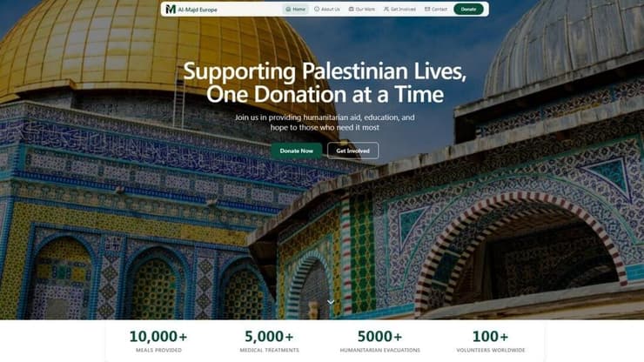Click the About Us info icon
Viewport: 644px width, 362px height.
[x=317, y=9]
